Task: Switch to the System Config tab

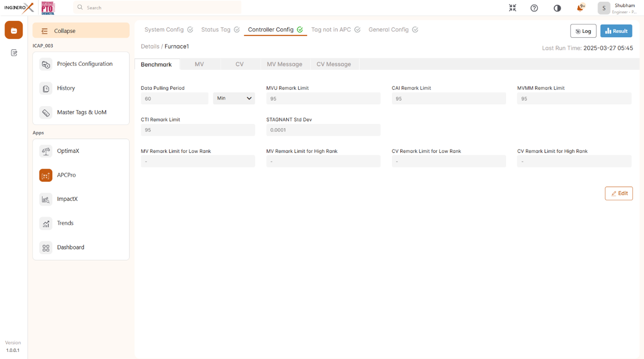Action: [x=164, y=30]
